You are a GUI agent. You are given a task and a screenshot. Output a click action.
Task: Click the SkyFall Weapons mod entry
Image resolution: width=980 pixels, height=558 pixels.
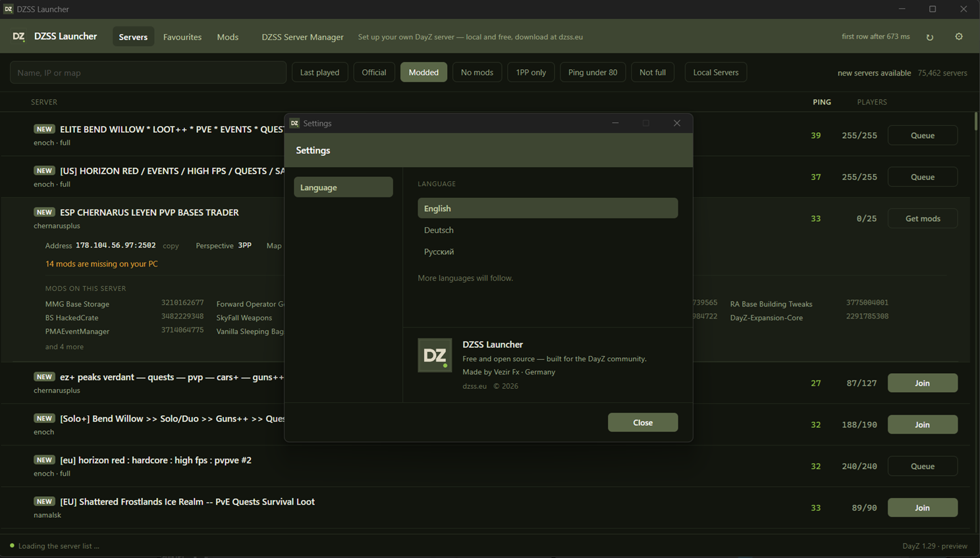pos(244,318)
